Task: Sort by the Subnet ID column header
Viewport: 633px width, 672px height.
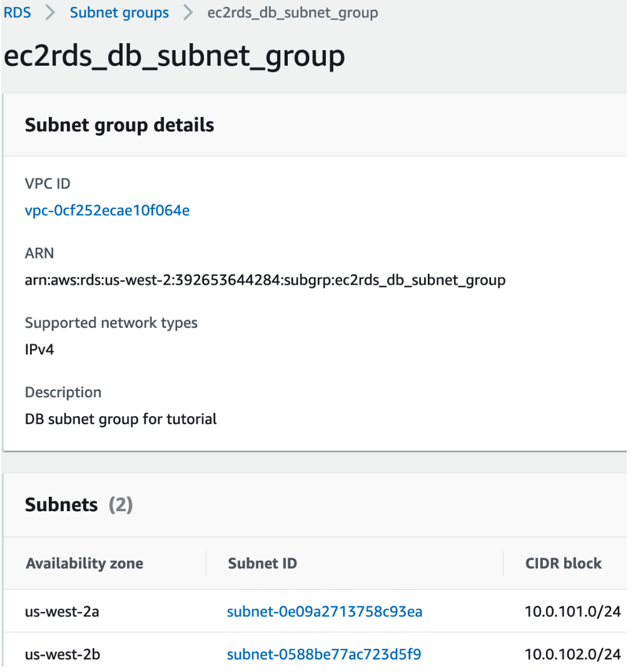Action: tap(262, 563)
